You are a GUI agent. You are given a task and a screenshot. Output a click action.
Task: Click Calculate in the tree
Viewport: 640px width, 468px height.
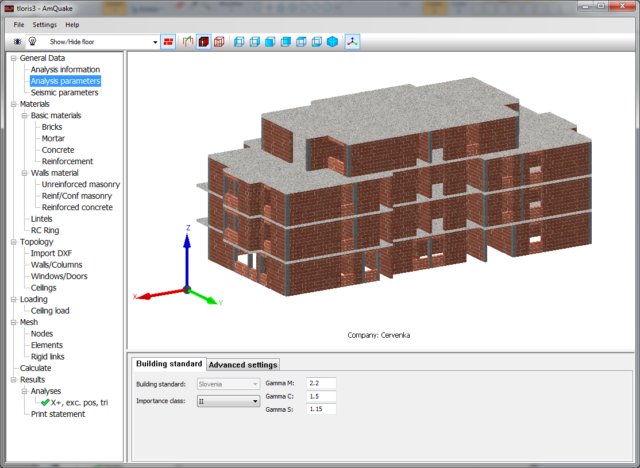pos(35,368)
